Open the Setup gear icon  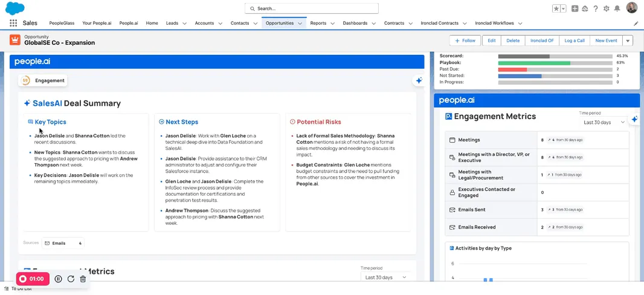[x=606, y=8]
